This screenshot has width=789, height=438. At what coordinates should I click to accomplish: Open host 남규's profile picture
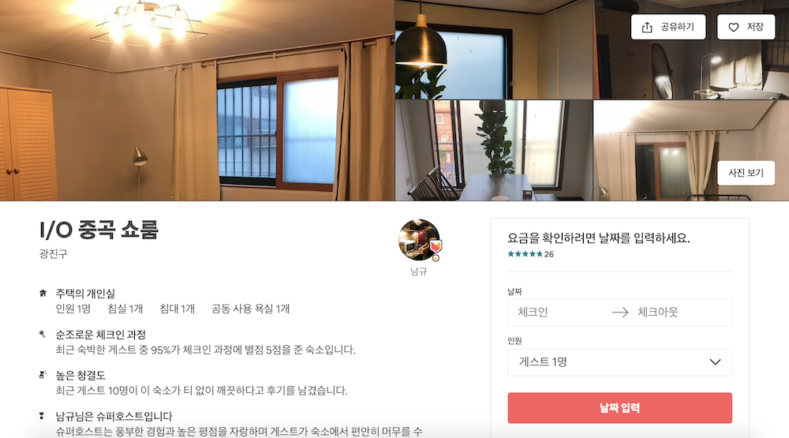[x=419, y=240]
